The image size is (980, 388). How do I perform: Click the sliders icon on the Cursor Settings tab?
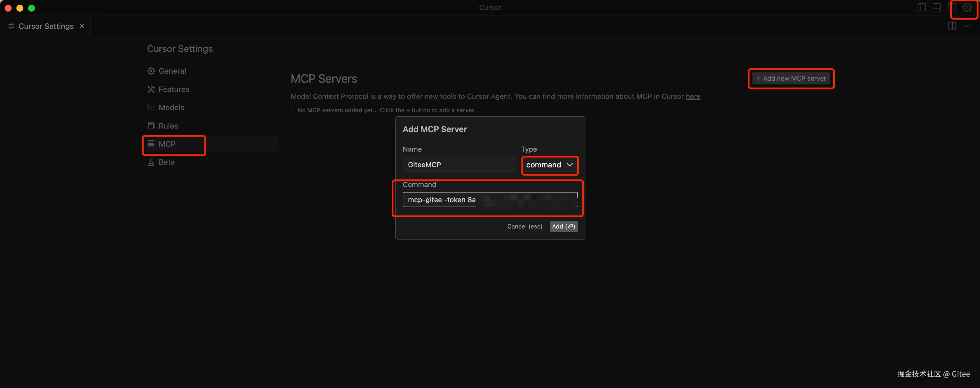click(x=11, y=26)
